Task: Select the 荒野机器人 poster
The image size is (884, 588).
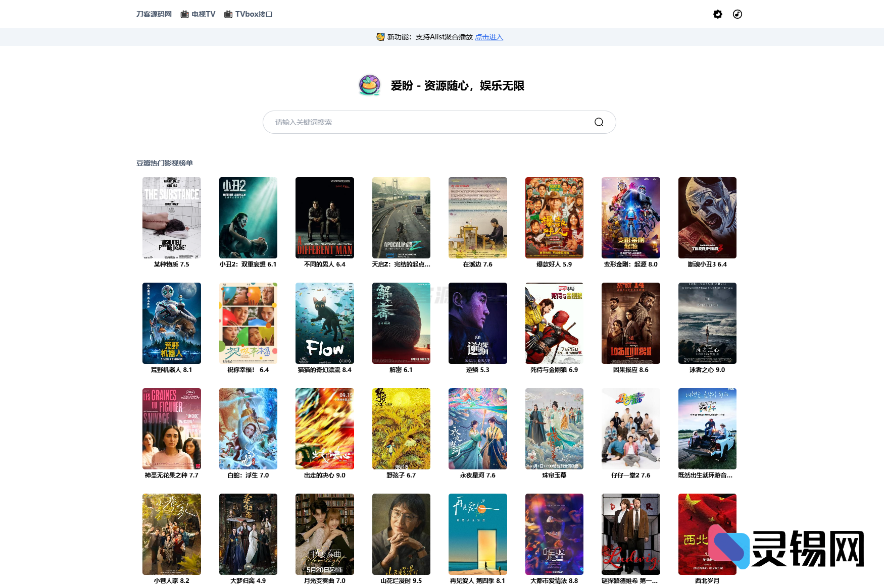Action: pyautogui.click(x=171, y=323)
